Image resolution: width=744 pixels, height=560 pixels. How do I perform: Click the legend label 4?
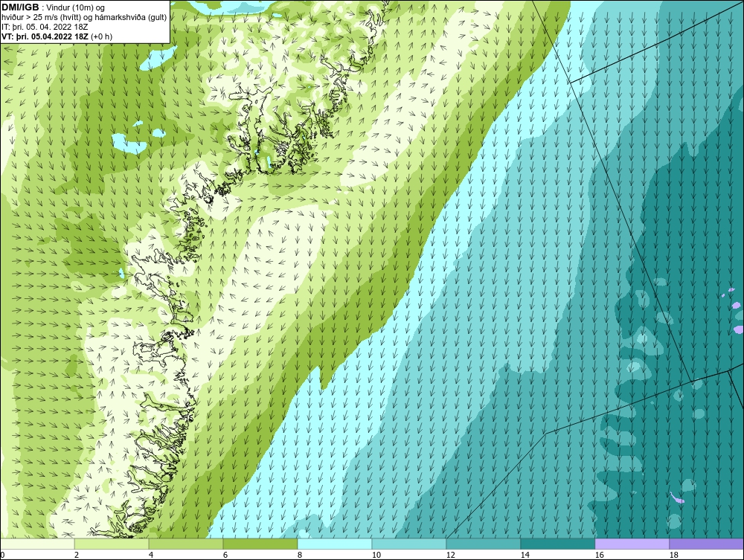point(151,555)
